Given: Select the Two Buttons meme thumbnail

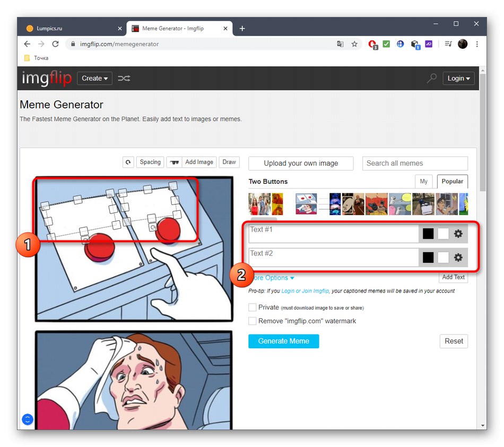Looking at the screenshot, I should coord(306,204).
